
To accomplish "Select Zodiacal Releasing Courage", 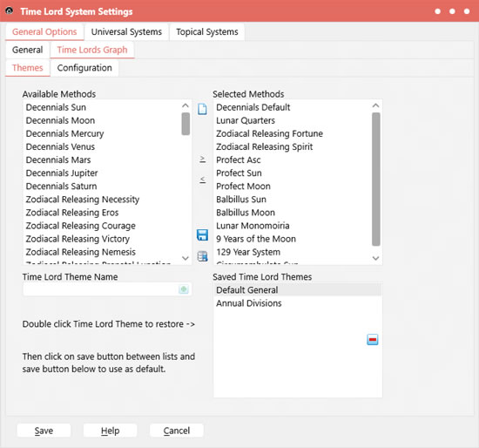I will click(102, 226).
